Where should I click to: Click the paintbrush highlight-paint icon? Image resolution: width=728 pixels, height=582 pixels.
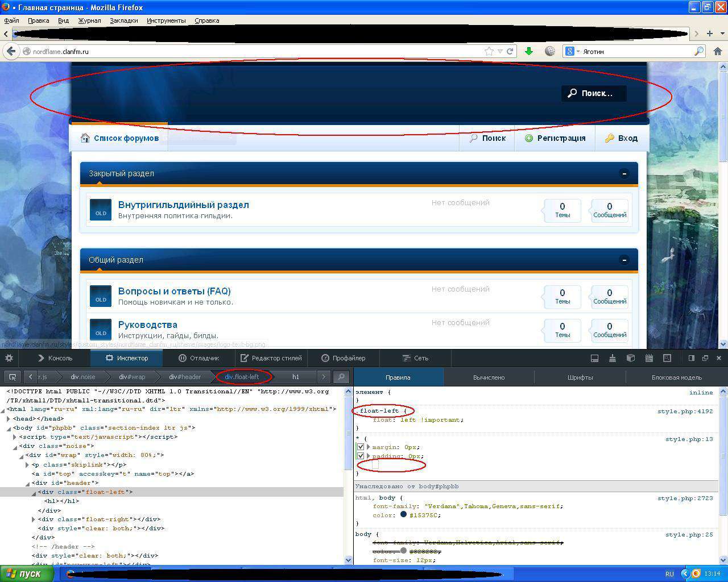[613, 358]
